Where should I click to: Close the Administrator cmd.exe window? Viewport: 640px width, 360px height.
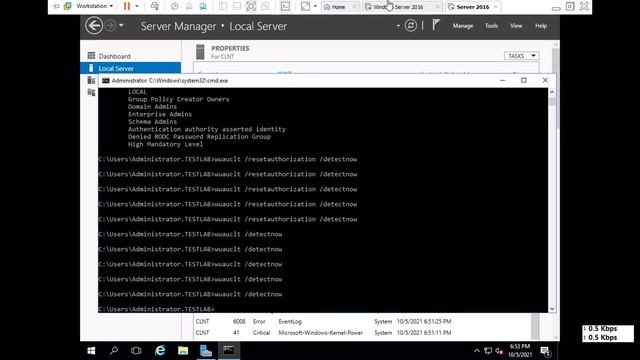pyautogui.click(x=545, y=80)
